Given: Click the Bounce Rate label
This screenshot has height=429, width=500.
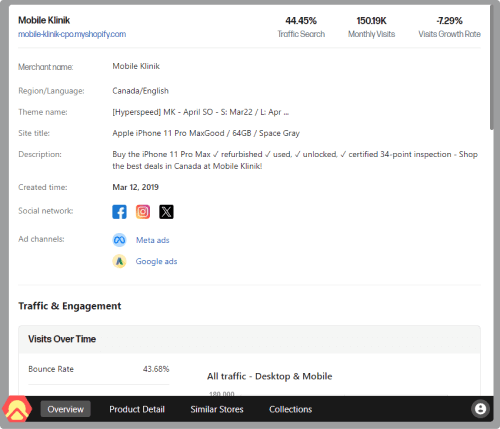Looking at the screenshot, I should pyautogui.click(x=51, y=369).
